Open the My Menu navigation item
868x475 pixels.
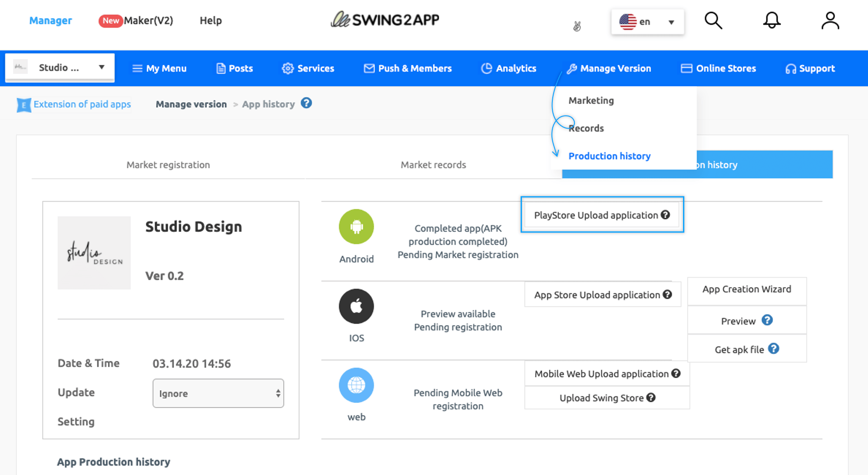coord(159,68)
